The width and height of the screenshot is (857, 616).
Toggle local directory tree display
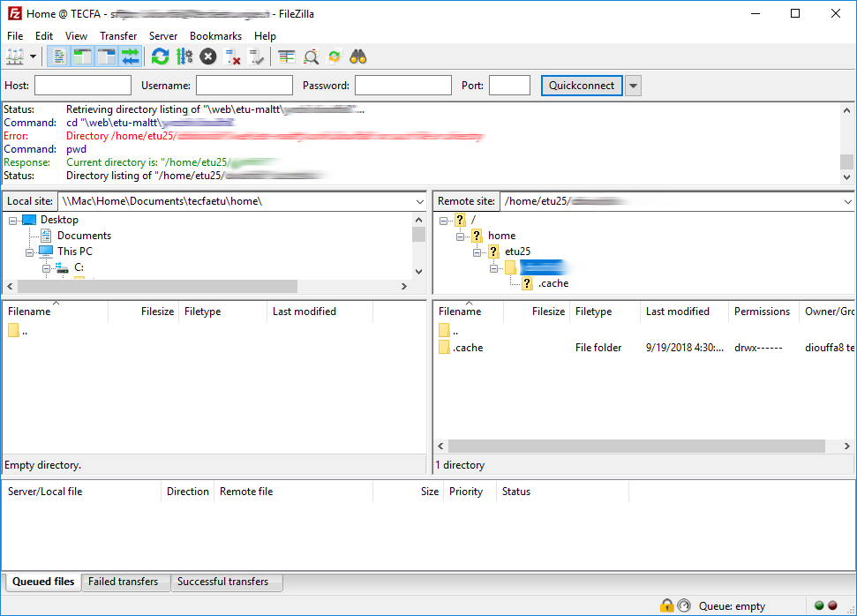pos(83,56)
